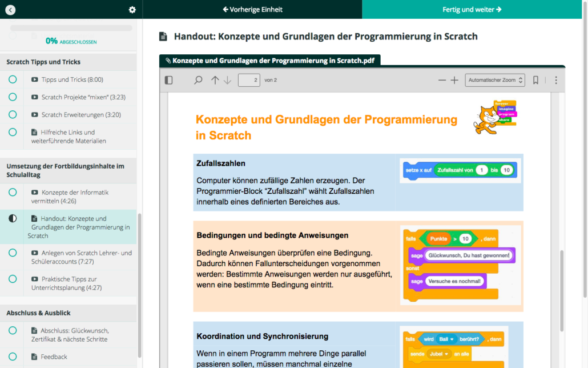
Task: Toggle the PDF viewer sidebar
Action: click(168, 81)
